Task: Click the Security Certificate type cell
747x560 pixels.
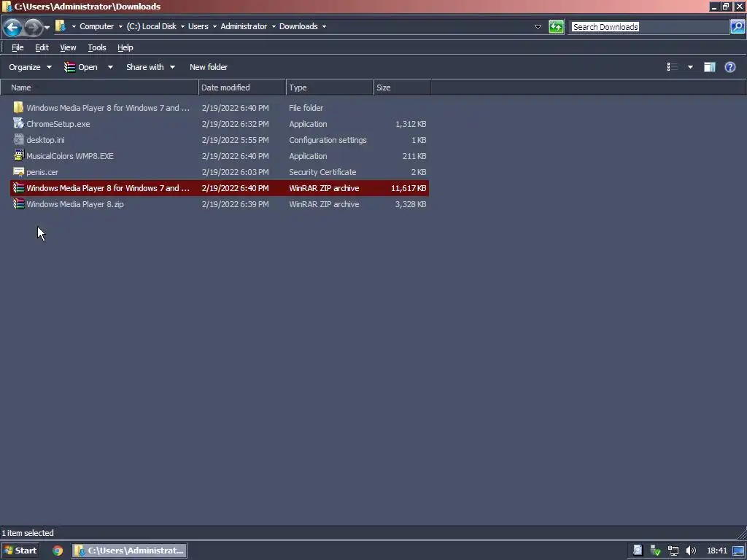Action: click(x=322, y=172)
